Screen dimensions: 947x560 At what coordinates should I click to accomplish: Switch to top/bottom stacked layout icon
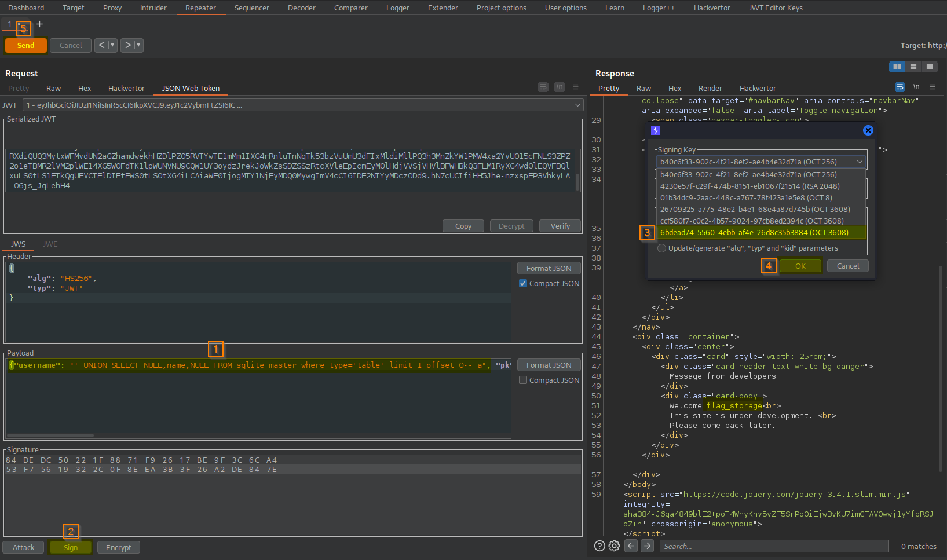[913, 67]
